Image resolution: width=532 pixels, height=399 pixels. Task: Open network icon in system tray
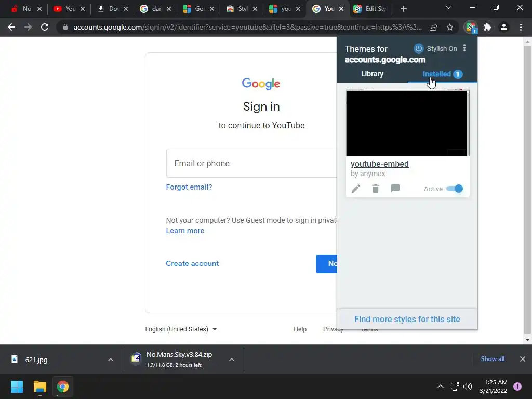click(x=455, y=387)
